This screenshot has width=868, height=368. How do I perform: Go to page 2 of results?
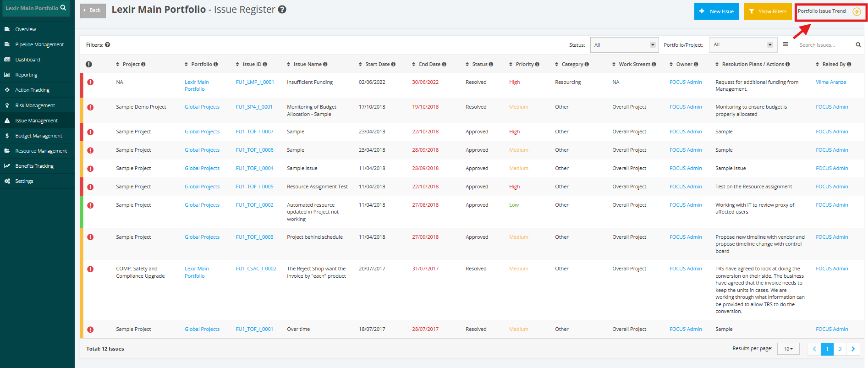pyautogui.click(x=840, y=349)
